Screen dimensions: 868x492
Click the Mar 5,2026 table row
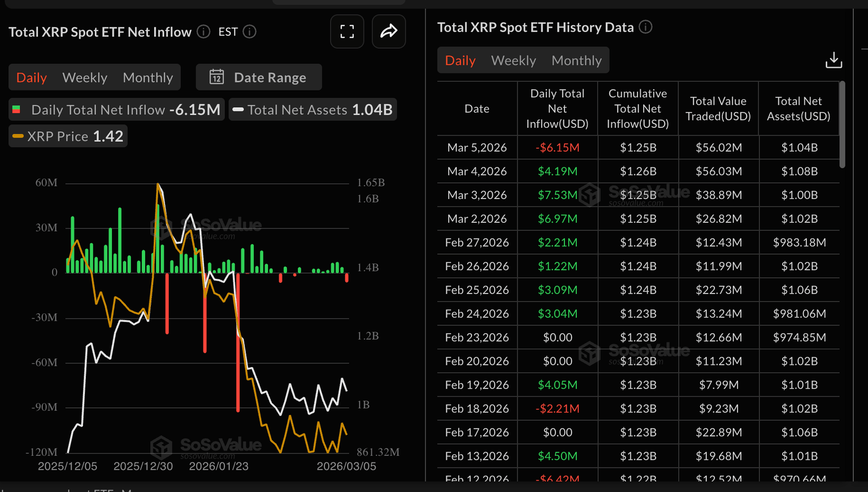coord(638,148)
